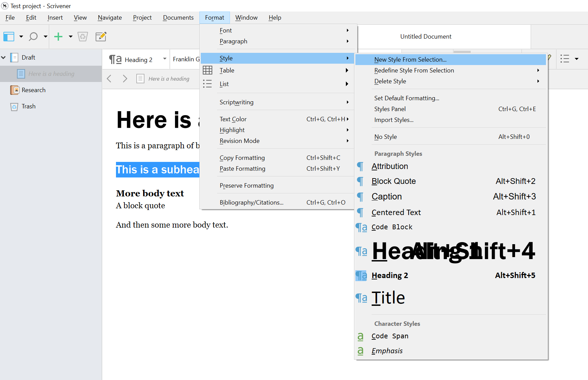This screenshot has width=588, height=380.
Task: Expand the Highlight submenu
Action: coord(277,130)
